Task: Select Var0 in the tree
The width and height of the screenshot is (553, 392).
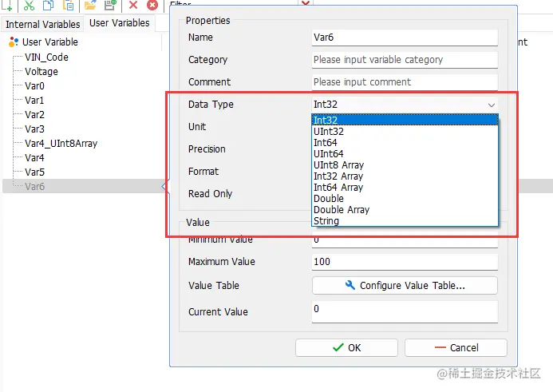Action: point(34,86)
